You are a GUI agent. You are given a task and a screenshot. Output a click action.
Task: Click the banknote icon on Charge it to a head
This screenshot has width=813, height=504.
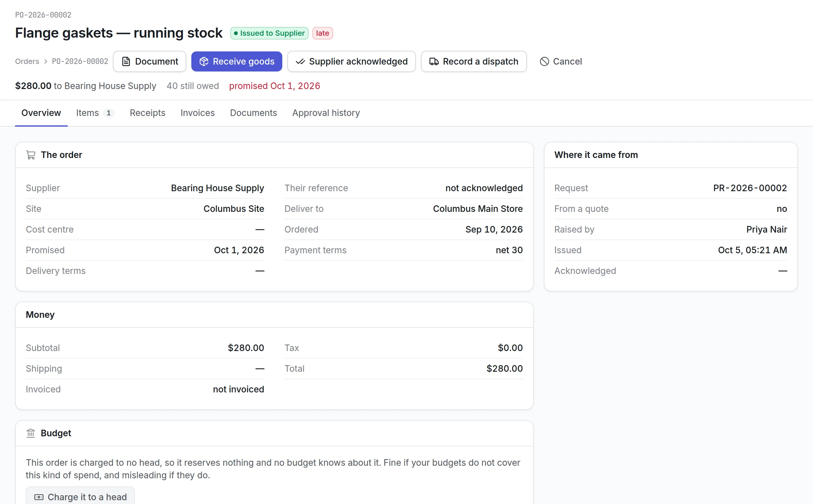click(x=39, y=497)
